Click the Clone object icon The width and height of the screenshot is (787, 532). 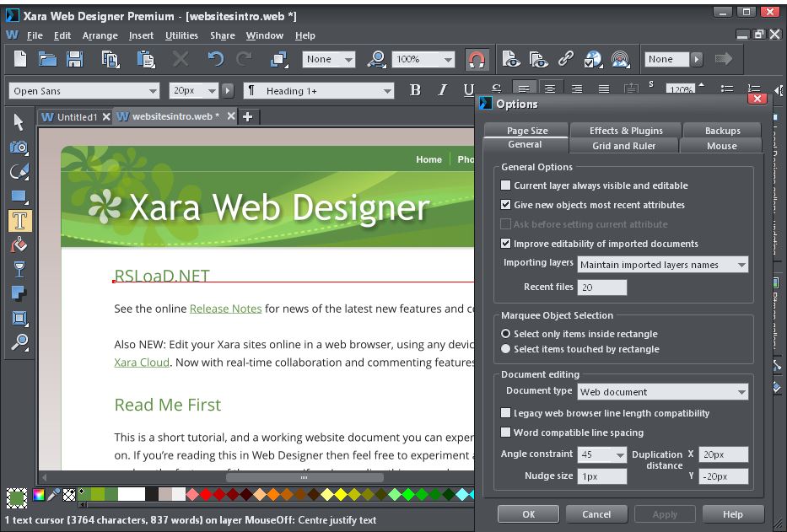tap(279, 59)
